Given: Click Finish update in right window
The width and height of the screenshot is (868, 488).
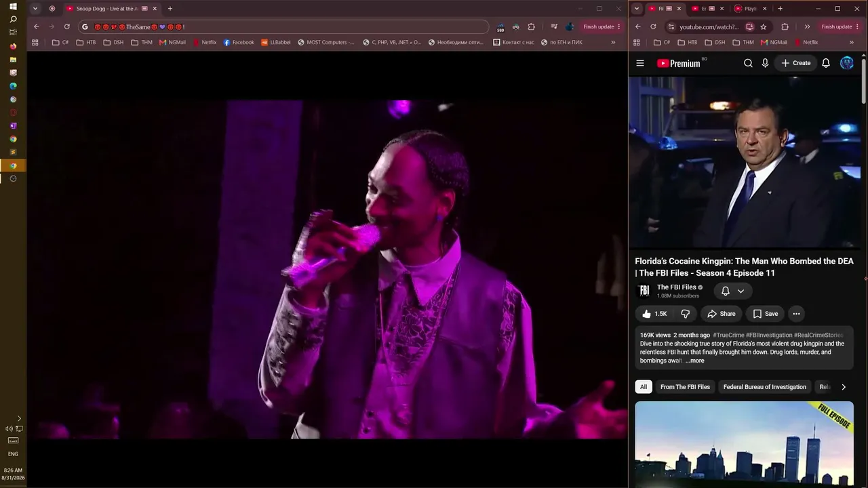Looking at the screenshot, I should tap(839, 27).
